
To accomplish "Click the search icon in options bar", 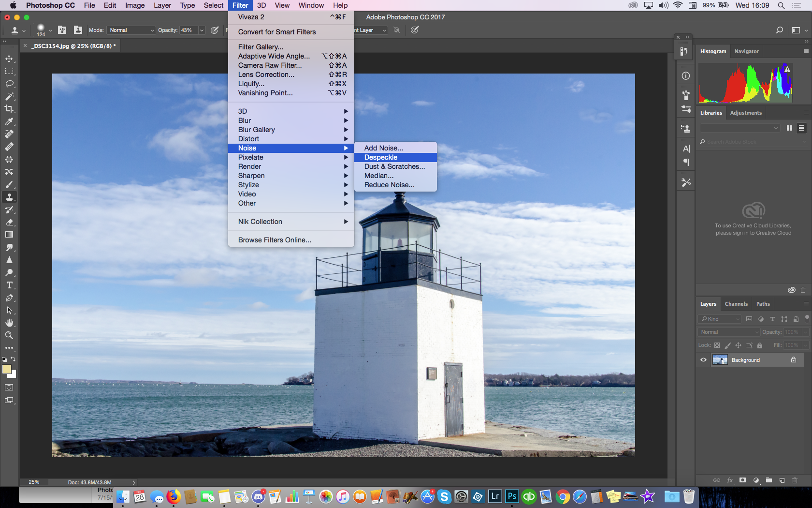I will pos(779,30).
